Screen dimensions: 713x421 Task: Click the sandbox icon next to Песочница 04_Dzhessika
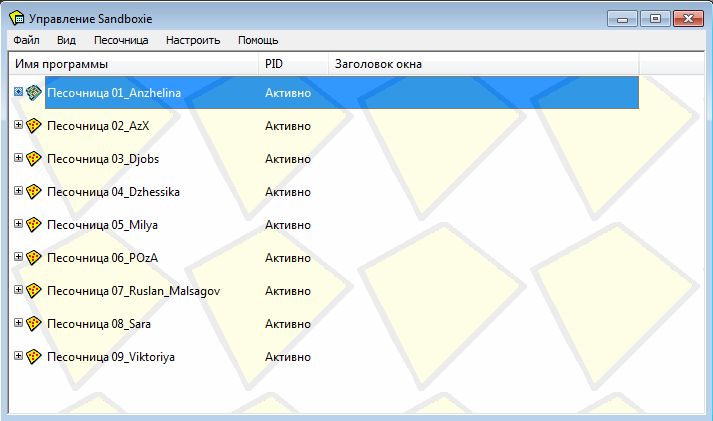click(34, 192)
